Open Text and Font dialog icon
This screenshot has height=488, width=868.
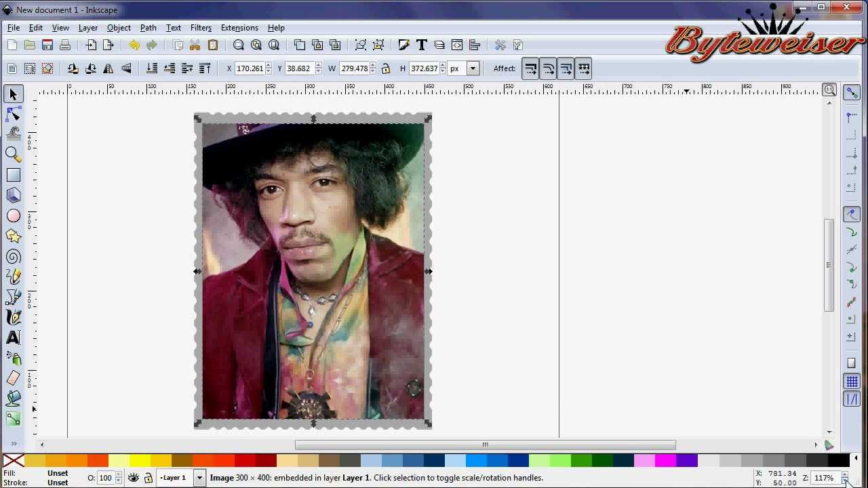click(x=422, y=45)
